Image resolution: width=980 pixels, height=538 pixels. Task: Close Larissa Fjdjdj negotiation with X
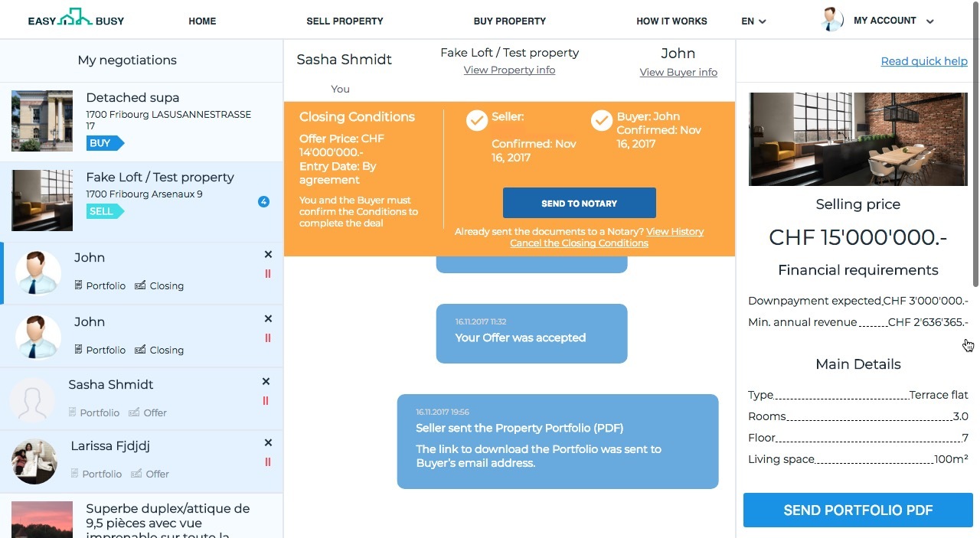268,443
